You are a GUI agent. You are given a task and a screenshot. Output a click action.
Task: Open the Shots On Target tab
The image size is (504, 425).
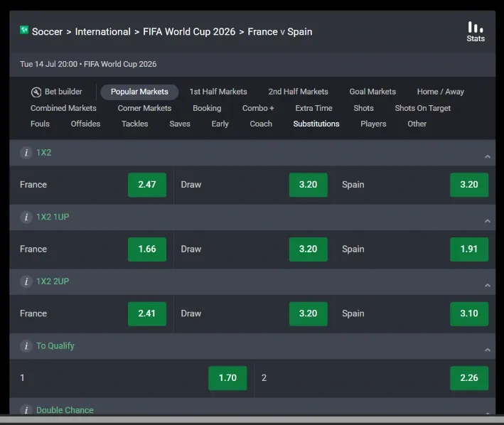click(x=423, y=108)
